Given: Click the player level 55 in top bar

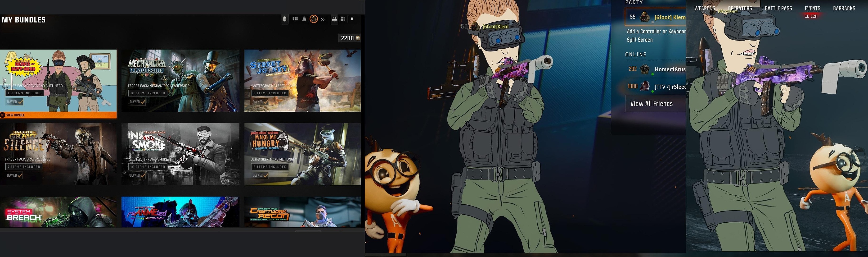Looking at the screenshot, I should 323,19.
